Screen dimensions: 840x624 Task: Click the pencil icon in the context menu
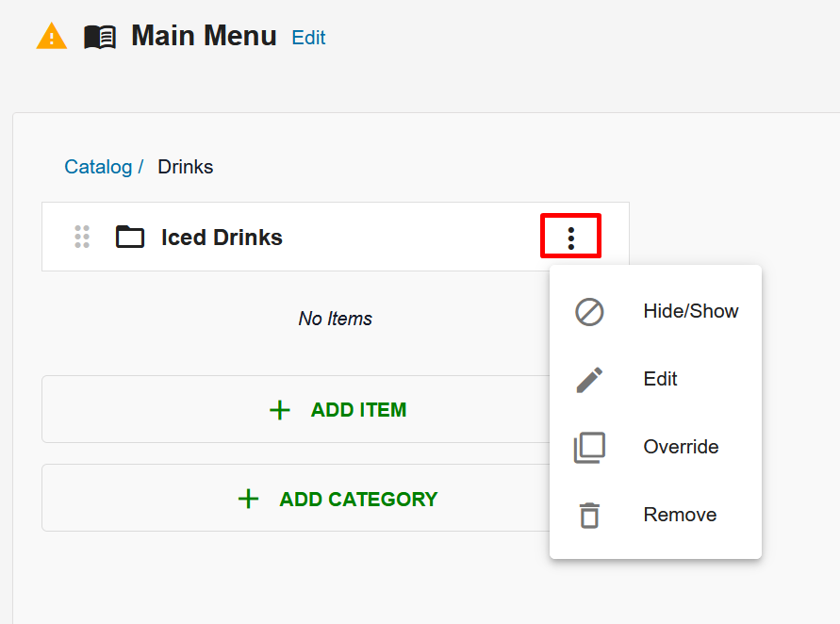point(589,380)
